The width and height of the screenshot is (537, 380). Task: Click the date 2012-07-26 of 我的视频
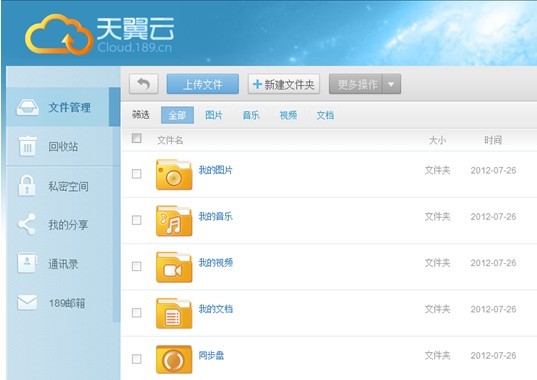point(493,263)
